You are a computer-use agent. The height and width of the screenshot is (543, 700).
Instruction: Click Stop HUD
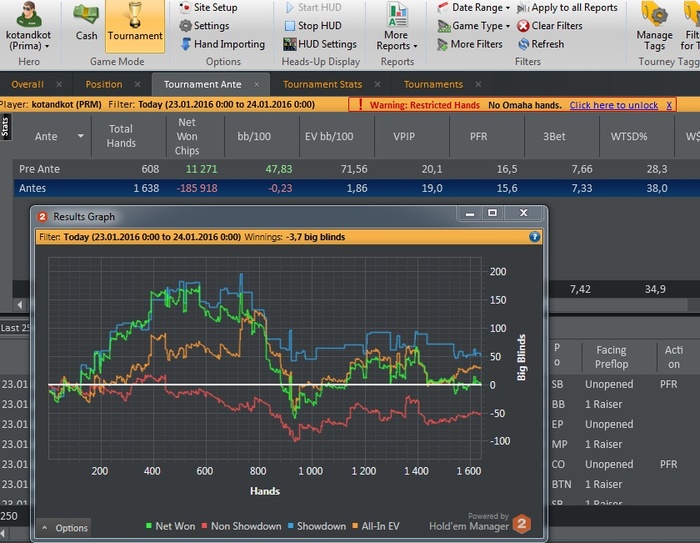click(313, 26)
